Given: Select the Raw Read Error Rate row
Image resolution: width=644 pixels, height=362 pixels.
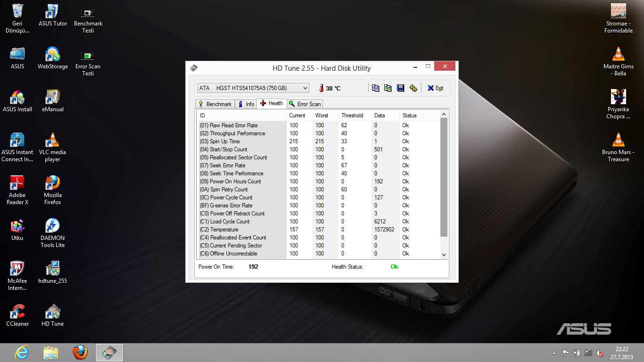Looking at the screenshot, I should [x=318, y=125].
